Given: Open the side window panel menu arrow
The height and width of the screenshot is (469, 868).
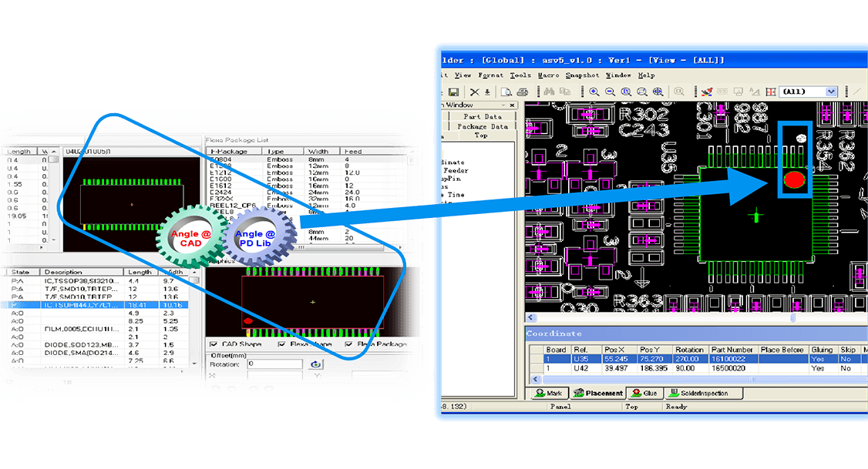Looking at the screenshot, I should (503, 105).
